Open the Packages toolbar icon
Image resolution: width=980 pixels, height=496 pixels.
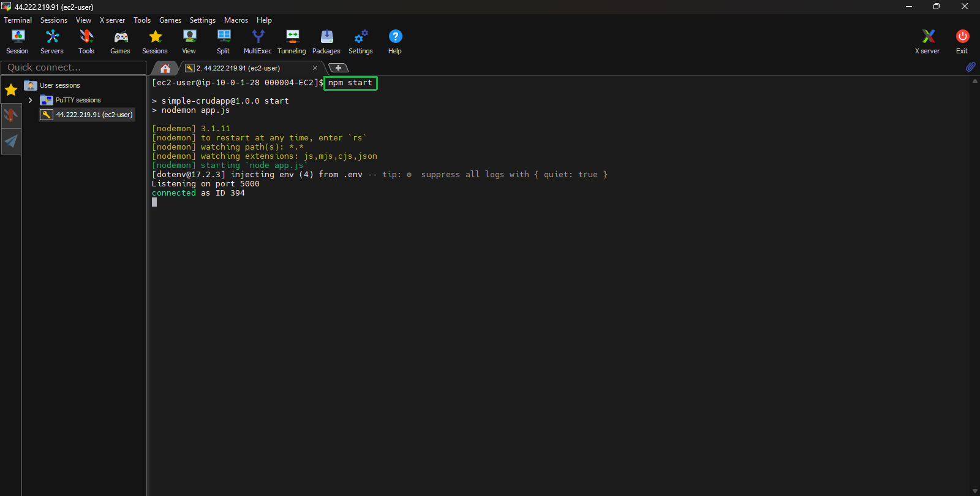326,42
